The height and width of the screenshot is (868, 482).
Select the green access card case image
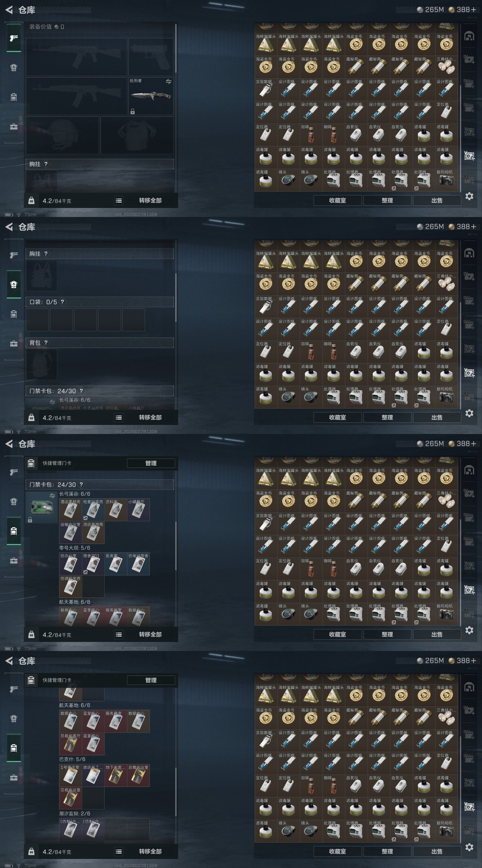42,507
